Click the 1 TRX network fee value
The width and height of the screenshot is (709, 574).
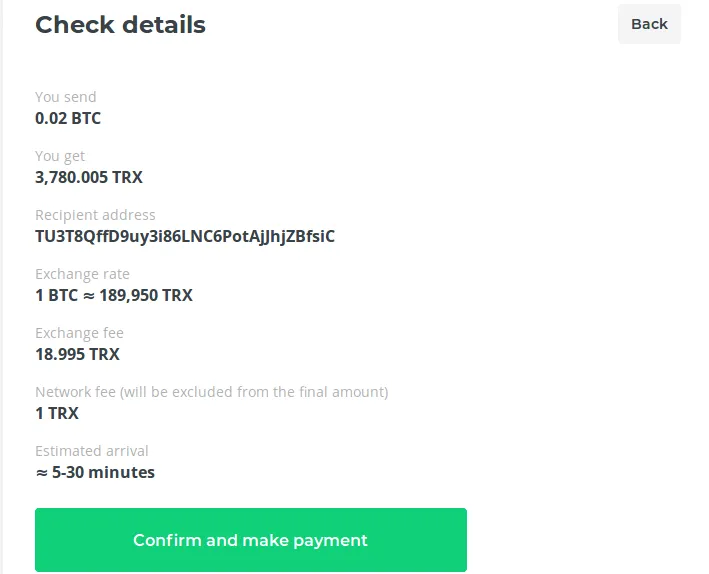[x=57, y=413]
